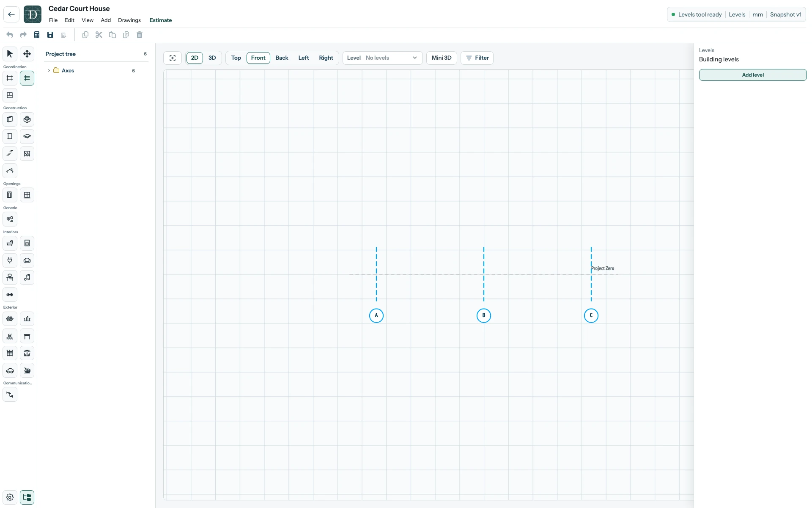The image size is (812, 508).
Task: Select the Right view
Action: [326, 58]
